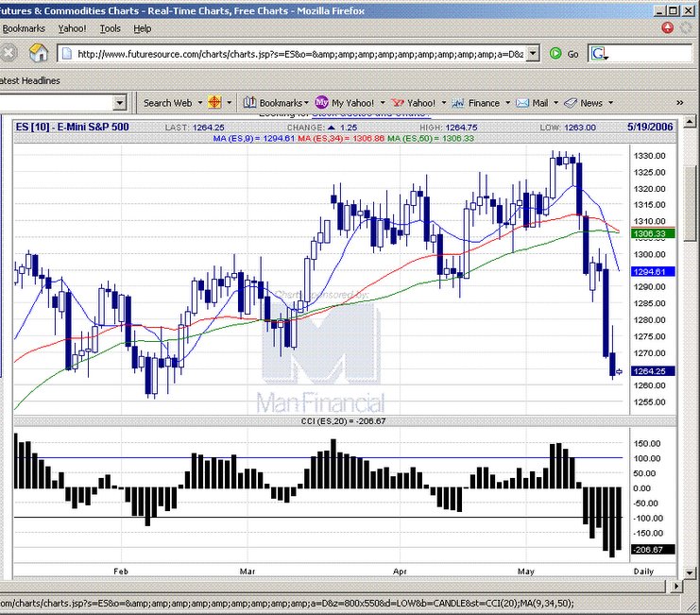Click the CHANGE 1.25 value

pos(322,128)
